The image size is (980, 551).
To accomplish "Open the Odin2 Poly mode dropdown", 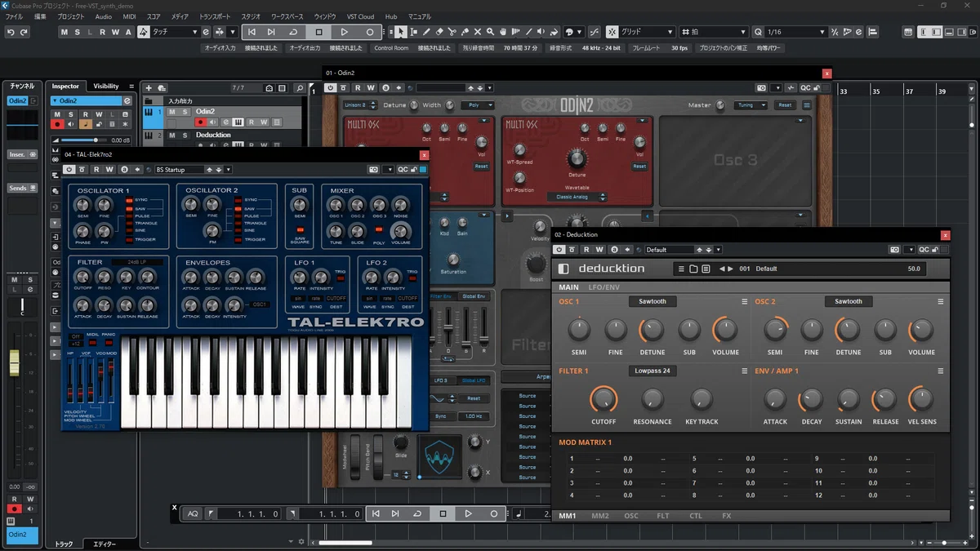I will coord(477,105).
